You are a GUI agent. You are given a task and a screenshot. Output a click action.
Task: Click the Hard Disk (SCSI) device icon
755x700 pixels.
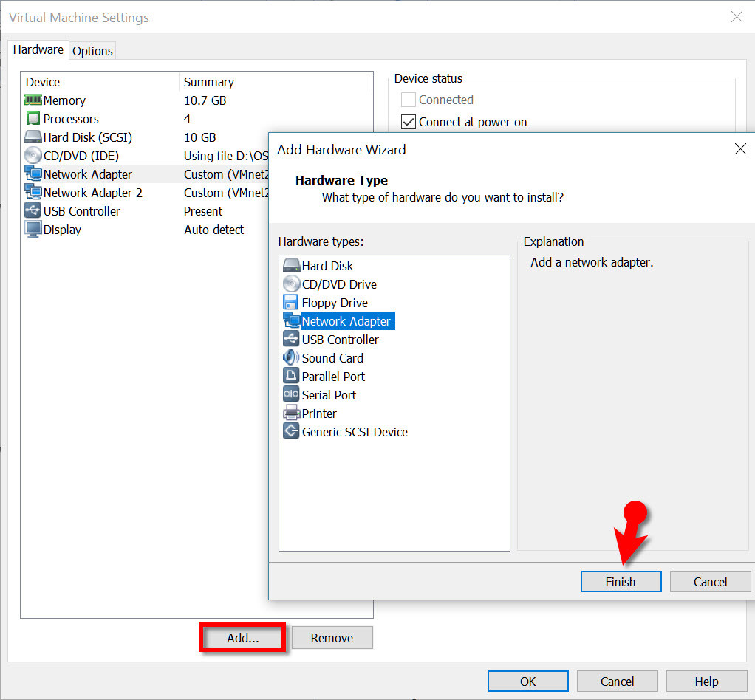[x=33, y=137]
